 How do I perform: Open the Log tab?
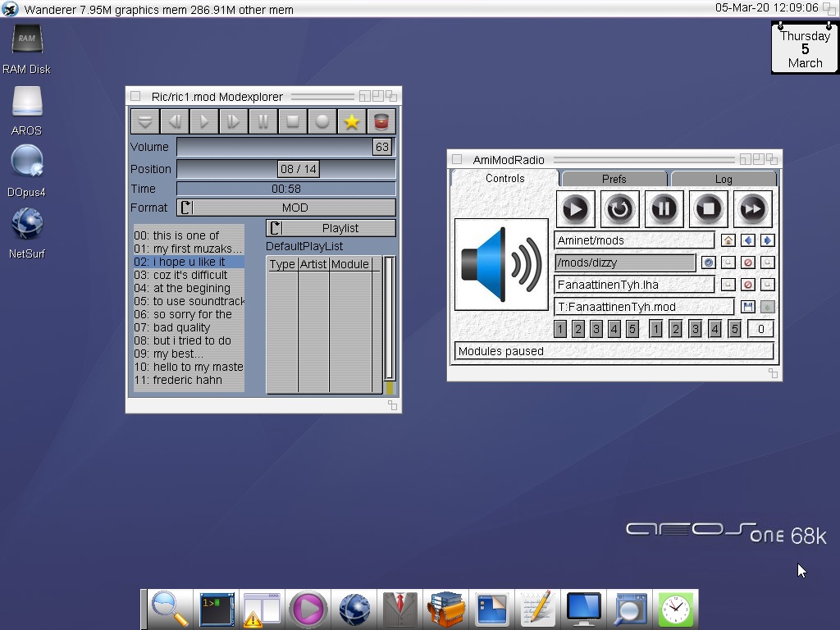pyautogui.click(x=723, y=179)
